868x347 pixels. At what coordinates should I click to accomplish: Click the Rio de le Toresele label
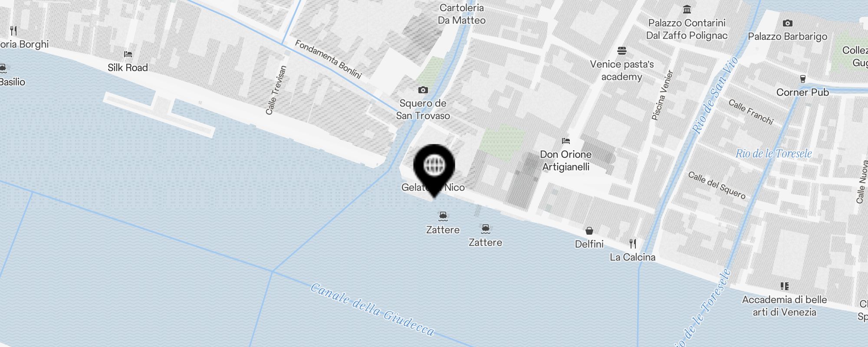click(773, 154)
